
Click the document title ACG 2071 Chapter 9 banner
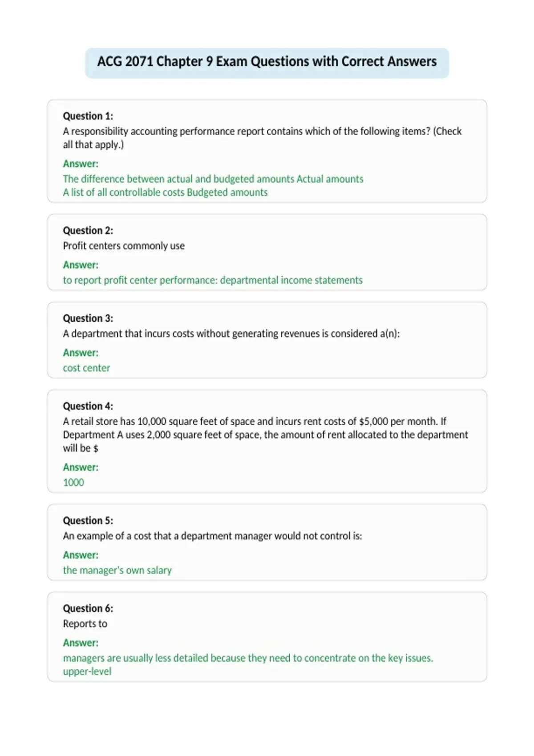[x=267, y=62]
